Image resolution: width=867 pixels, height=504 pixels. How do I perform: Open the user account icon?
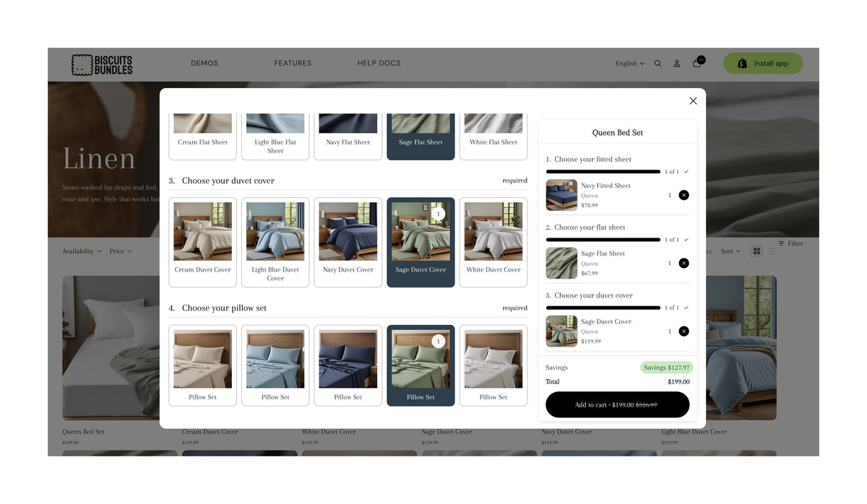[x=677, y=64]
